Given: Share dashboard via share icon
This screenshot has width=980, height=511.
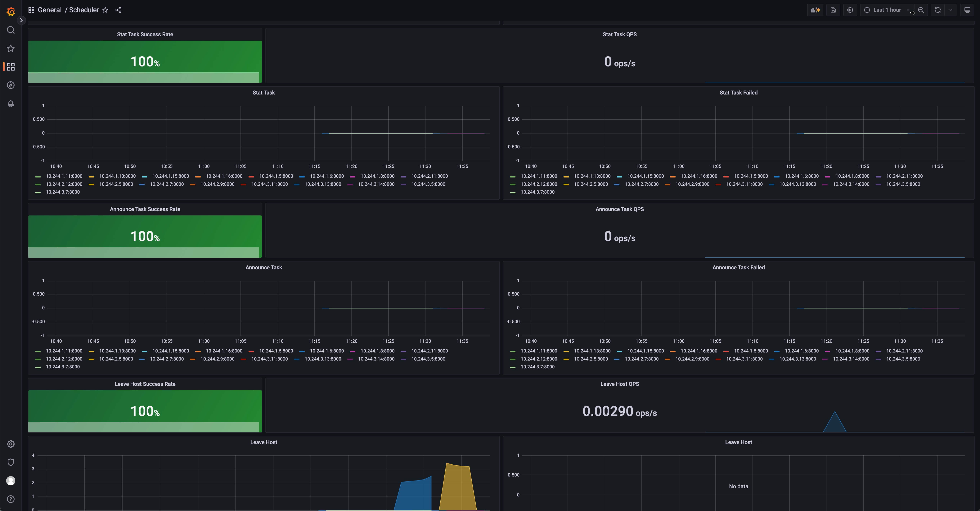Looking at the screenshot, I should 118,10.
